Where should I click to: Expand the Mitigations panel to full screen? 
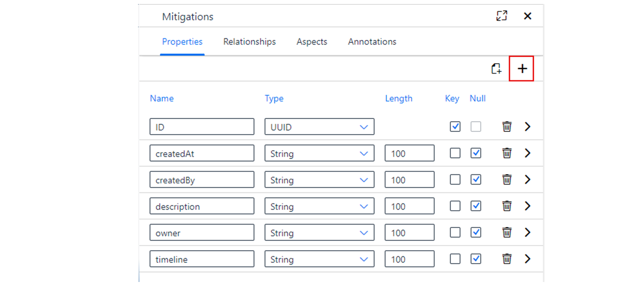(502, 16)
